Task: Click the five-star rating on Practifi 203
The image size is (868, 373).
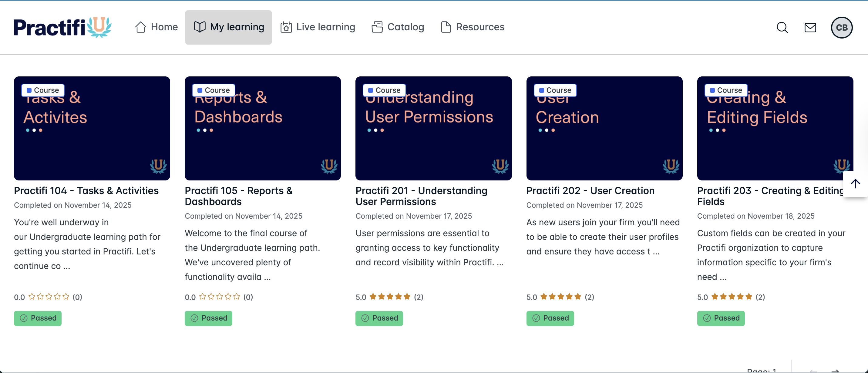Action: tap(732, 297)
